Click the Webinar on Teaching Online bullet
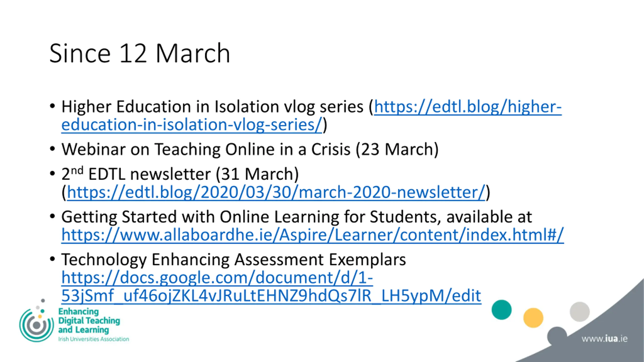The width and height of the screenshot is (644, 362). (x=250, y=150)
